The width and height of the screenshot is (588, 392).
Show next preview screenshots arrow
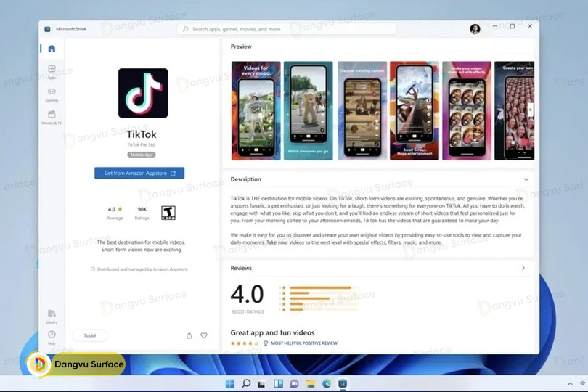(530, 110)
